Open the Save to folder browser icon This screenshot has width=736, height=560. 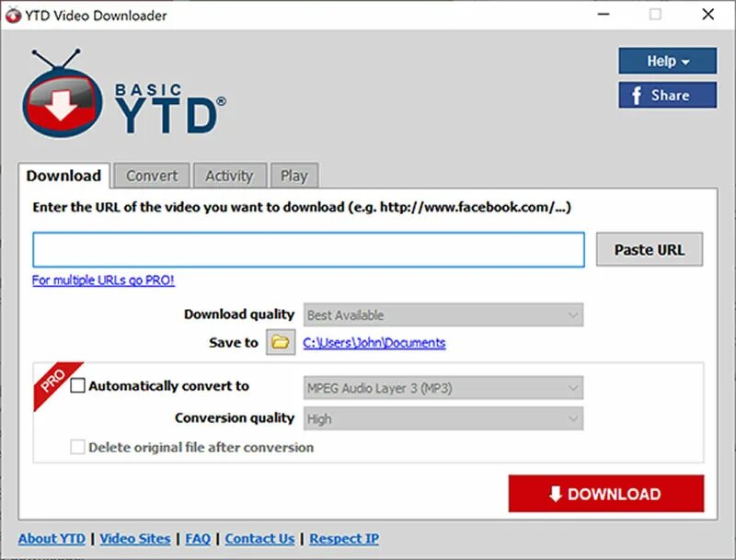coord(281,342)
